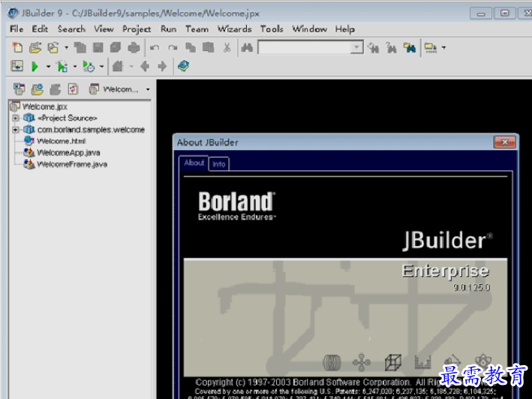Click the Copy icon in toolbar
This screenshot has height=399, width=532.
191,47
